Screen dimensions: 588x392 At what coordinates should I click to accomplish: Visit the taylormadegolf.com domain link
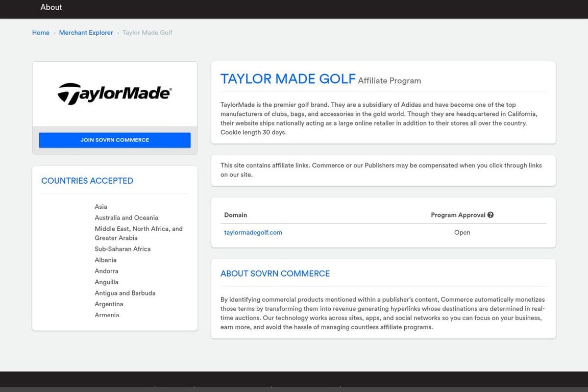pos(253,233)
